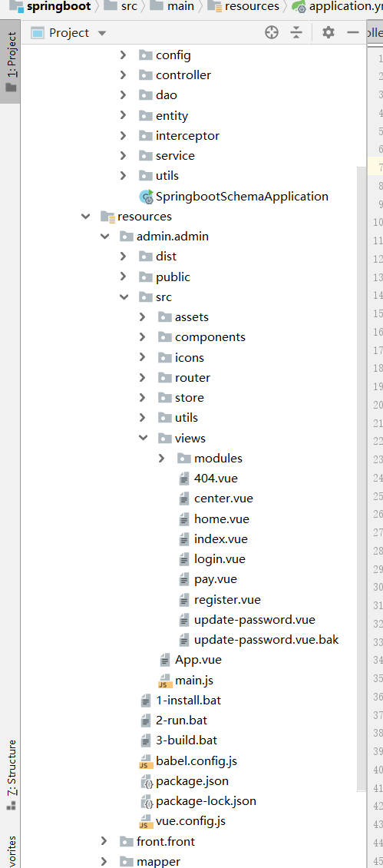Switch to the 1: Project side tab
Screen dimensions: 383x868
click(x=11, y=62)
